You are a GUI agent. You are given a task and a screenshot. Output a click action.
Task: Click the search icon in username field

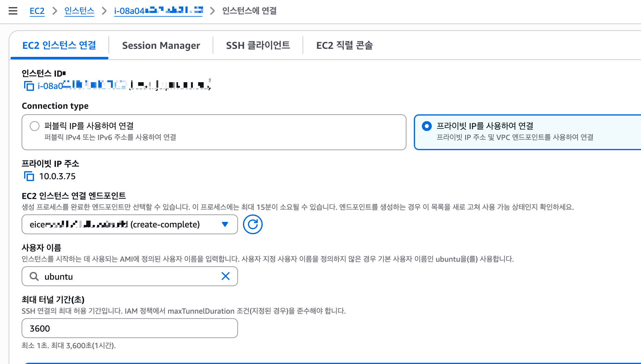[34, 276]
